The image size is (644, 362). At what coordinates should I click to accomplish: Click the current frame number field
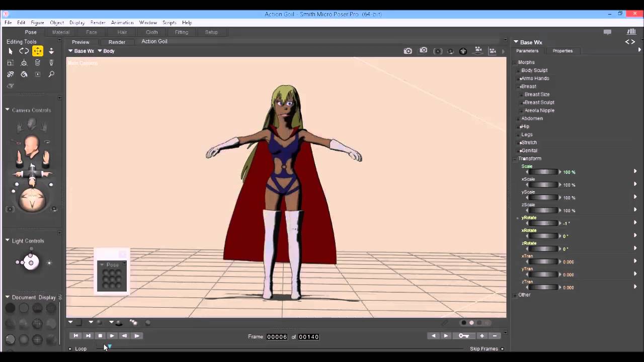pos(277,337)
